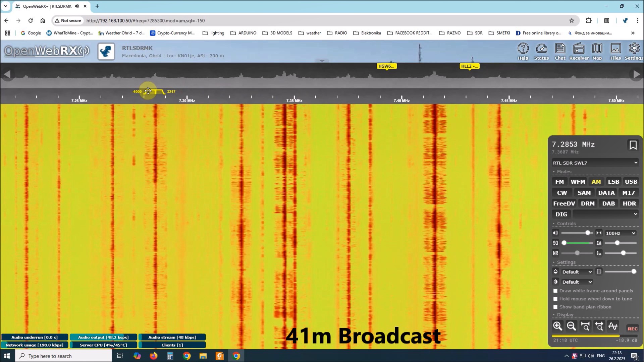Screen dimensions: 644x362
Task: Open Firefox from the Windows taskbar
Action: point(154,356)
